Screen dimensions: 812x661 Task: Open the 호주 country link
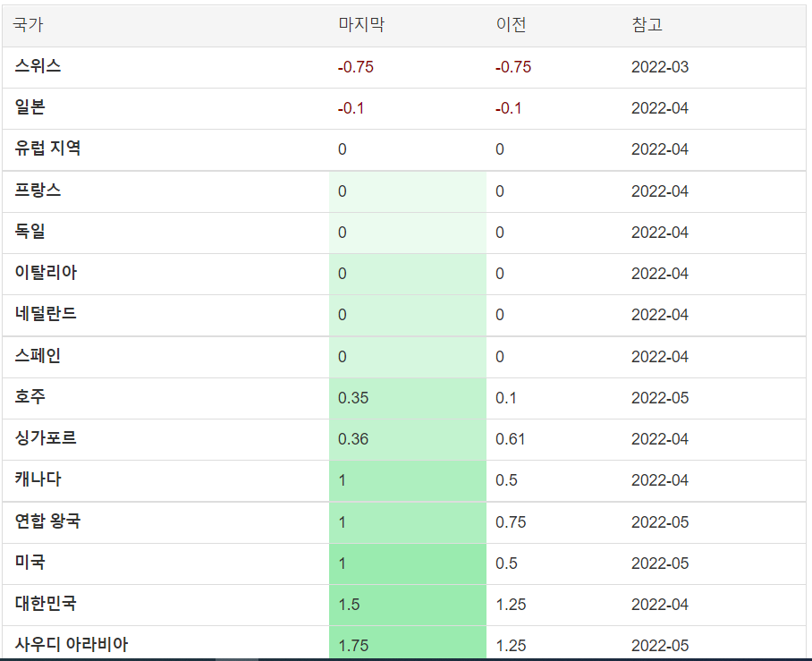[30, 397]
